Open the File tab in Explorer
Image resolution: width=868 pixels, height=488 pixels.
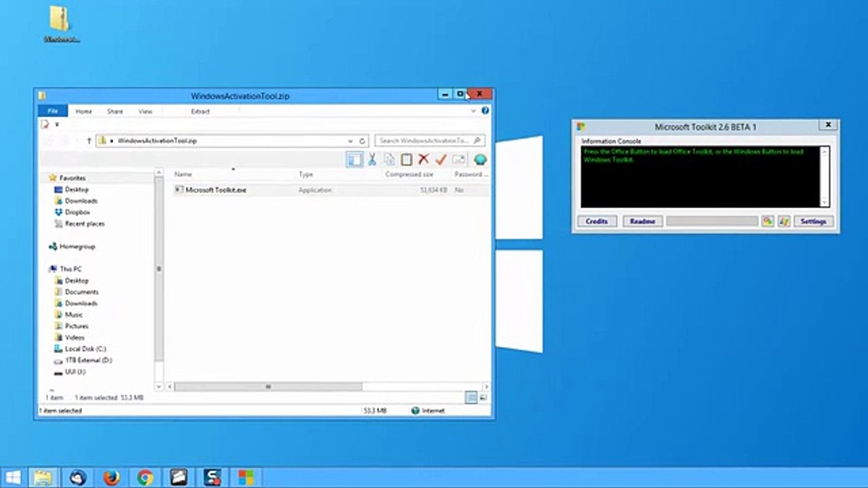(53, 111)
